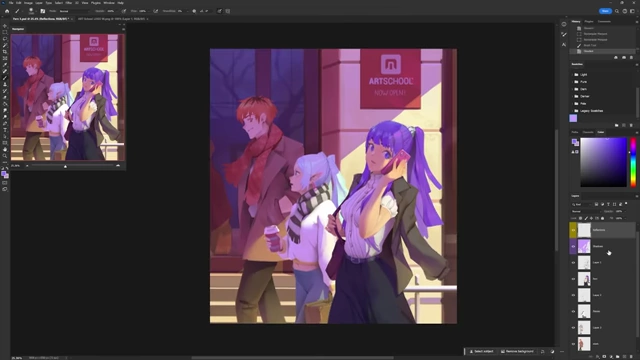Open the brush settings panel icon
640x360 pixels.
[x=42, y=11]
